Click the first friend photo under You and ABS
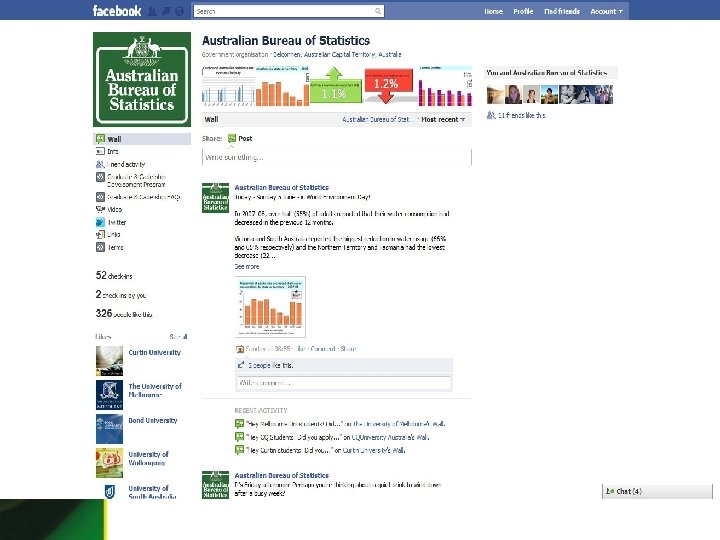The image size is (720, 540). click(x=495, y=95)
